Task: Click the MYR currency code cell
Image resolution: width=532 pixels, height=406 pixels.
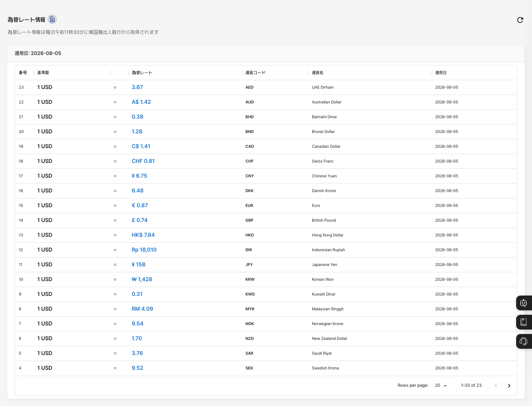Action: pos(250,309)
